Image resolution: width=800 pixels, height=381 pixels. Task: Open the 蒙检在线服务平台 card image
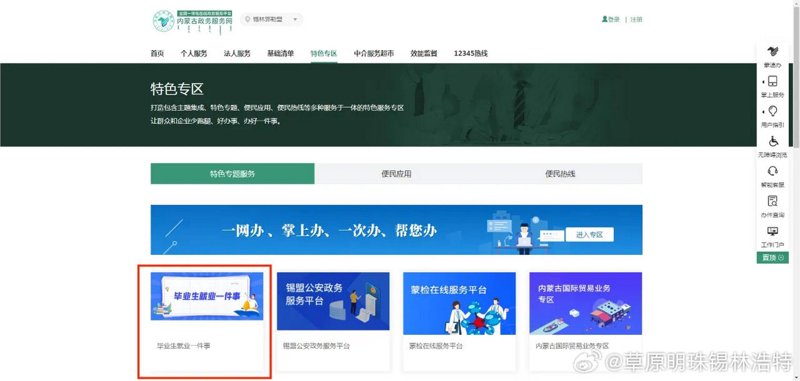[x=459, y=303]
